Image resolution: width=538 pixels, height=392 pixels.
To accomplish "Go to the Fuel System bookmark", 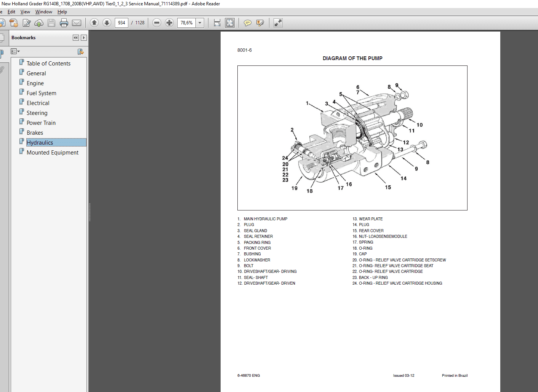I will tap(42, 93).
